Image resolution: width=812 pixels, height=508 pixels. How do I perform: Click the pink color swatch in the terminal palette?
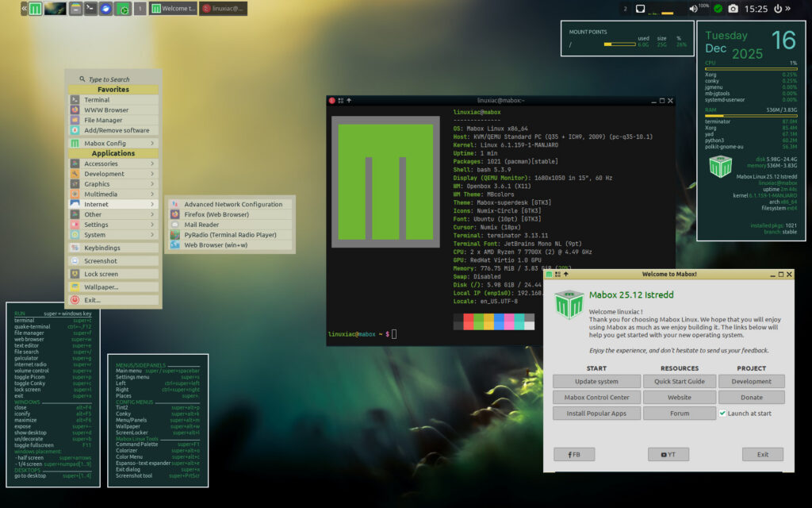pyautogui.click(x=509, y=321)
